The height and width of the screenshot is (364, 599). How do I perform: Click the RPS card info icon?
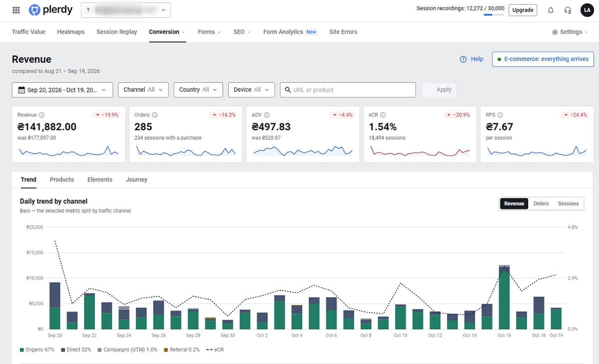click(500, 115)
